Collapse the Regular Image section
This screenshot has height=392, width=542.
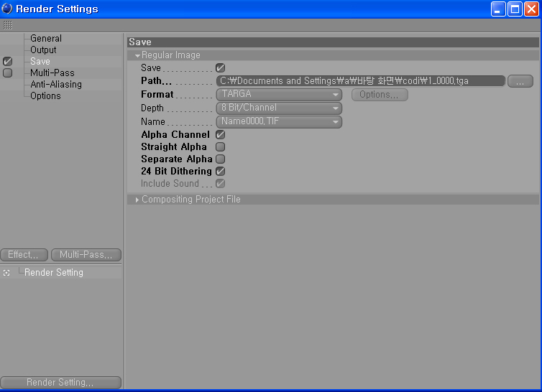[137, 55]
